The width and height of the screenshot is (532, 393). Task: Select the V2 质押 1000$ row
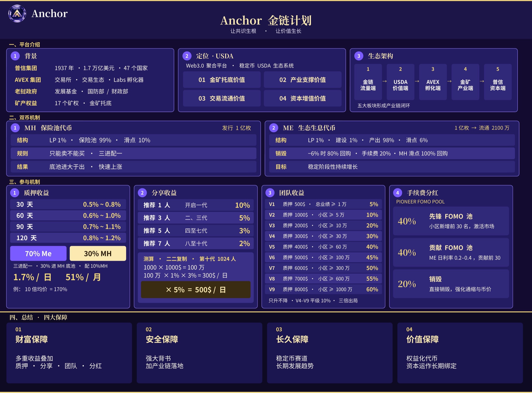tap(323, 215)
